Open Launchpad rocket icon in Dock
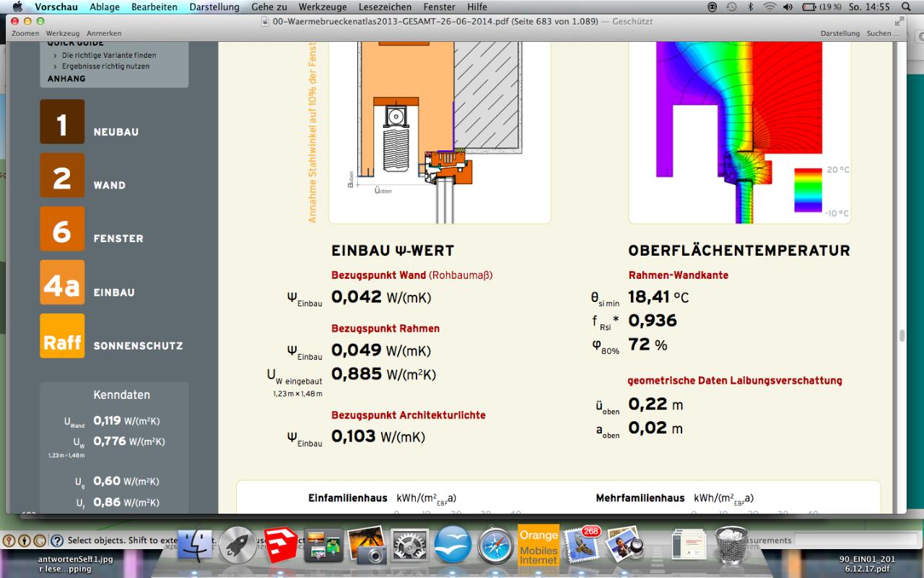 [237, 545]
